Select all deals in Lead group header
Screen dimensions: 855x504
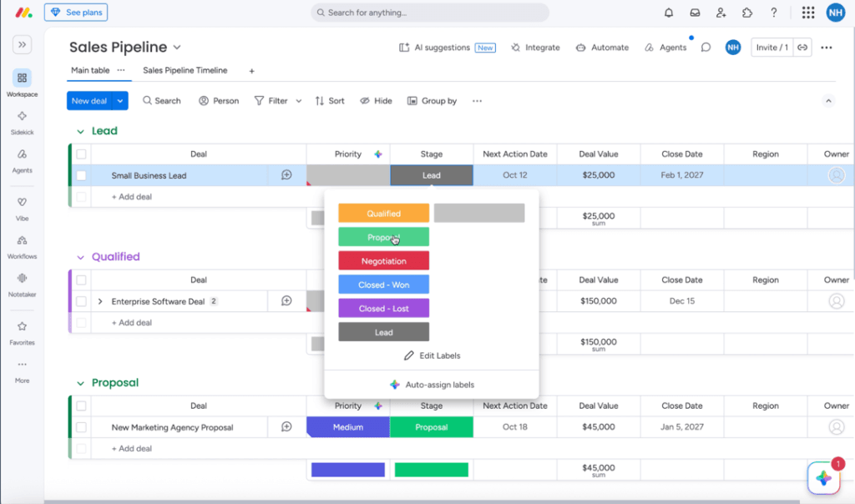81,154
